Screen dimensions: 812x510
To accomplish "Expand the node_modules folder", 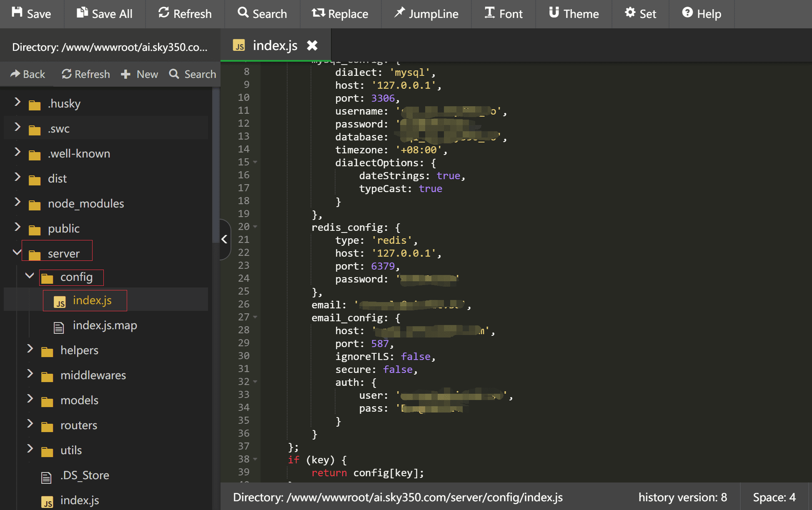I will click(x=18, y=202).
